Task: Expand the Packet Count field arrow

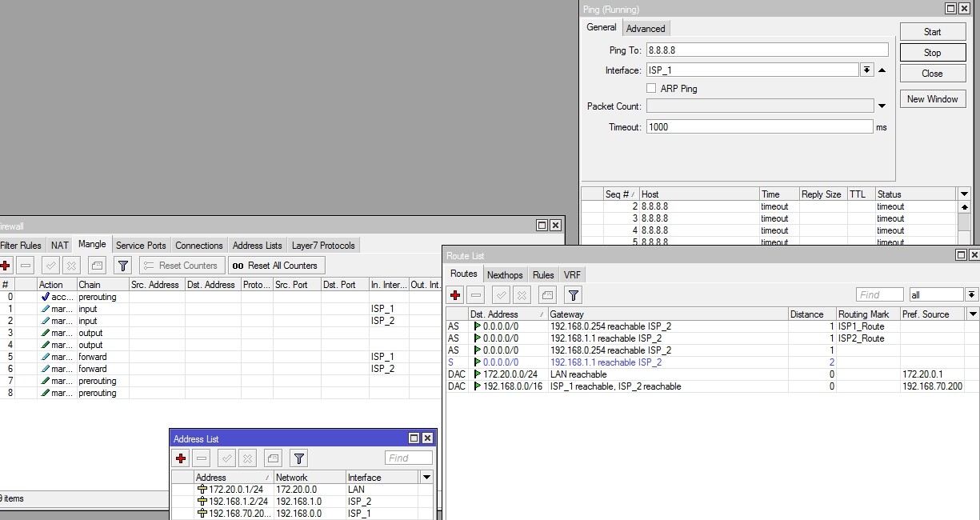Action: coord(882,106)
